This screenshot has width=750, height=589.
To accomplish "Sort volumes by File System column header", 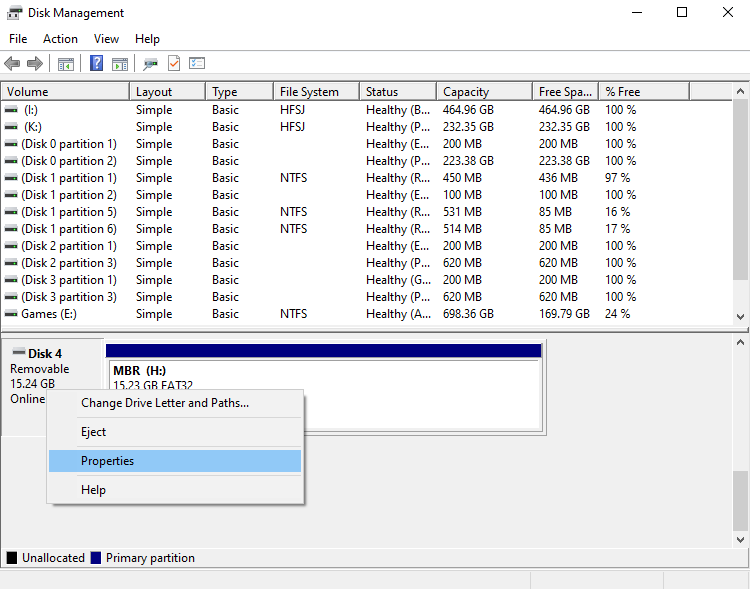I will 309,92.
